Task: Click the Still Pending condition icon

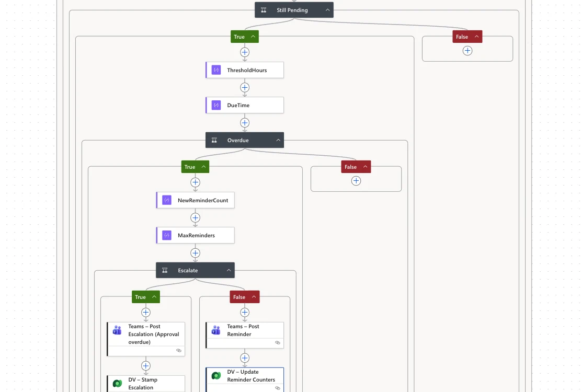Action: tap(264, 10)
